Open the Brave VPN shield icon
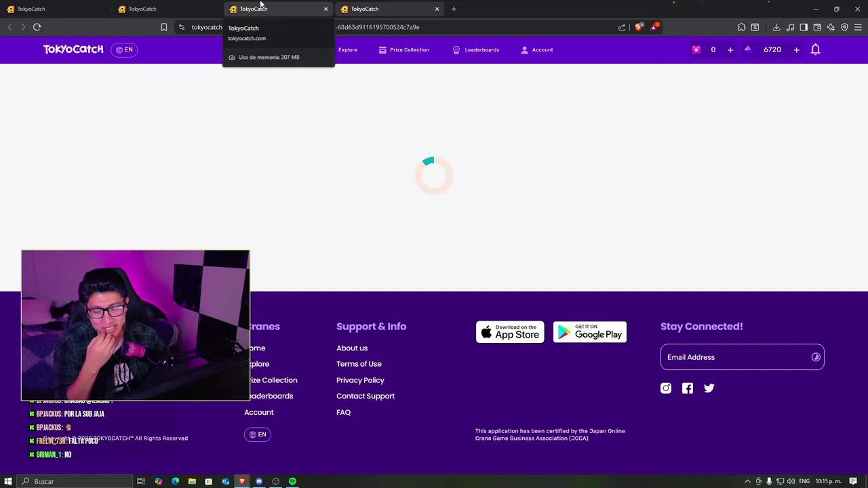 coord(844,27)
